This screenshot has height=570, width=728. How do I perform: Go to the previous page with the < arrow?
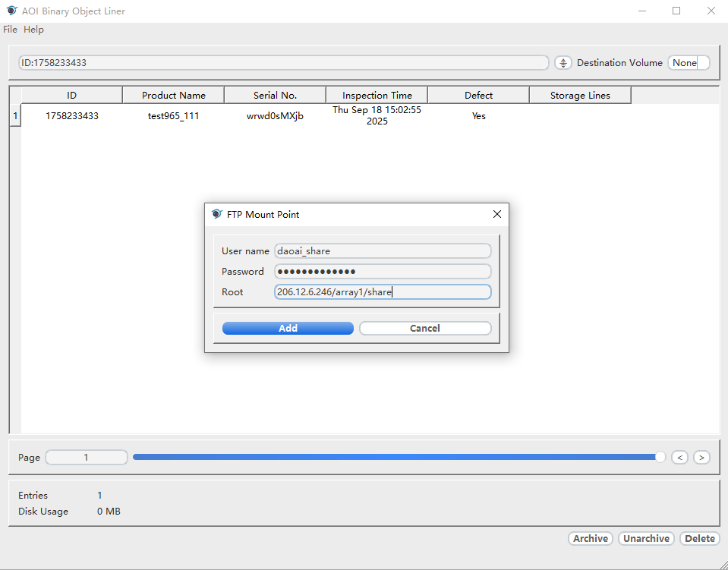click(x=680, y=458)
